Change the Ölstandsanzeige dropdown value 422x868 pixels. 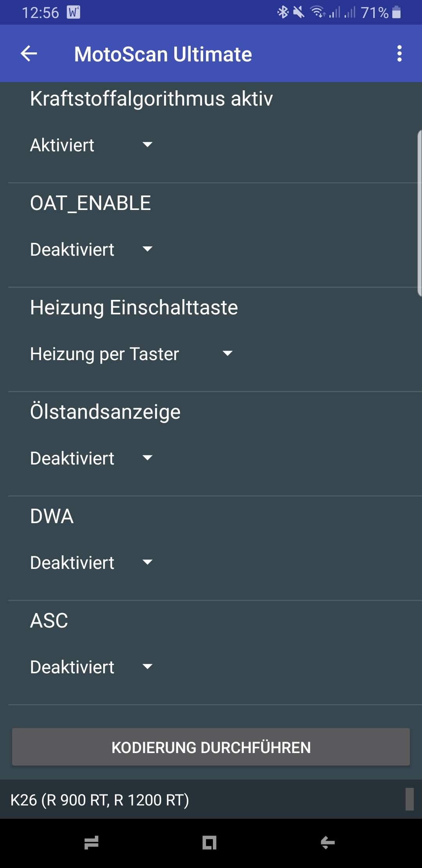(x=91, y=458)
